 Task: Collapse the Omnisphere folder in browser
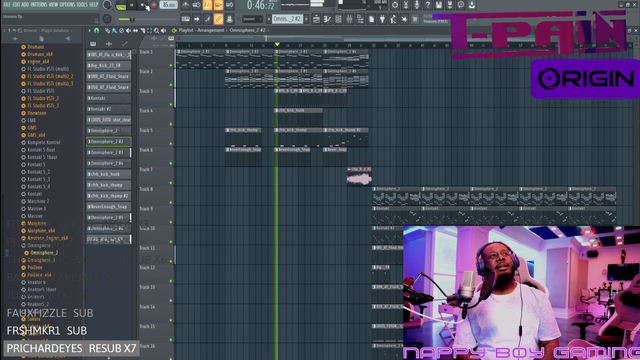39,246
